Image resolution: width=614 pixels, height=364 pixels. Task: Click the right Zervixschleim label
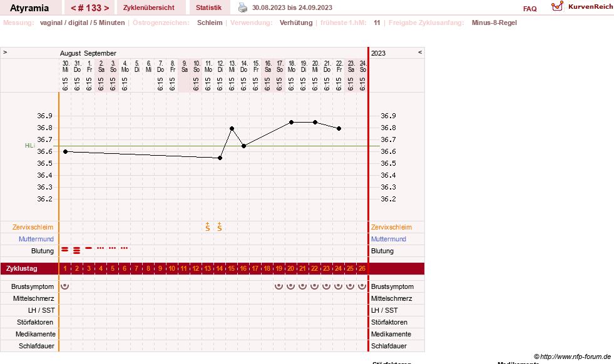[x=392, y=227]
